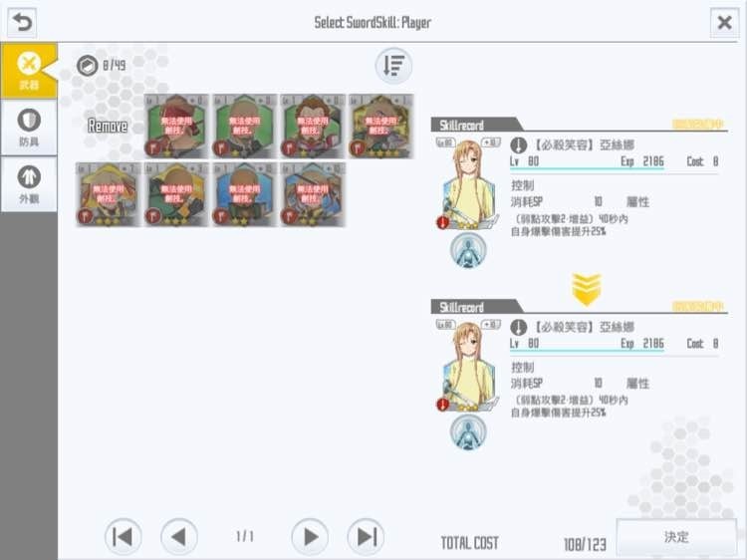This screenshot has height=560, width=747.
Task: Confirm with the 決定 button
Action: (676, 537)
